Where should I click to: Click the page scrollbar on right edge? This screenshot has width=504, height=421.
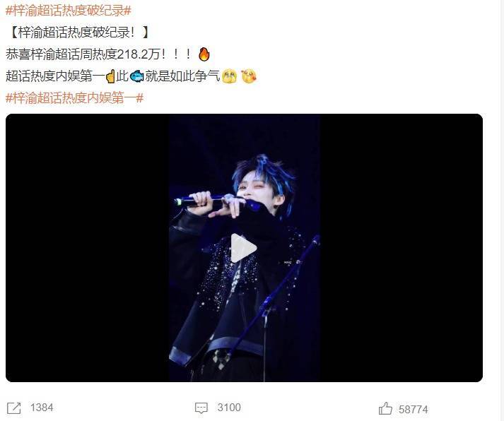click(x=502, y=210)
